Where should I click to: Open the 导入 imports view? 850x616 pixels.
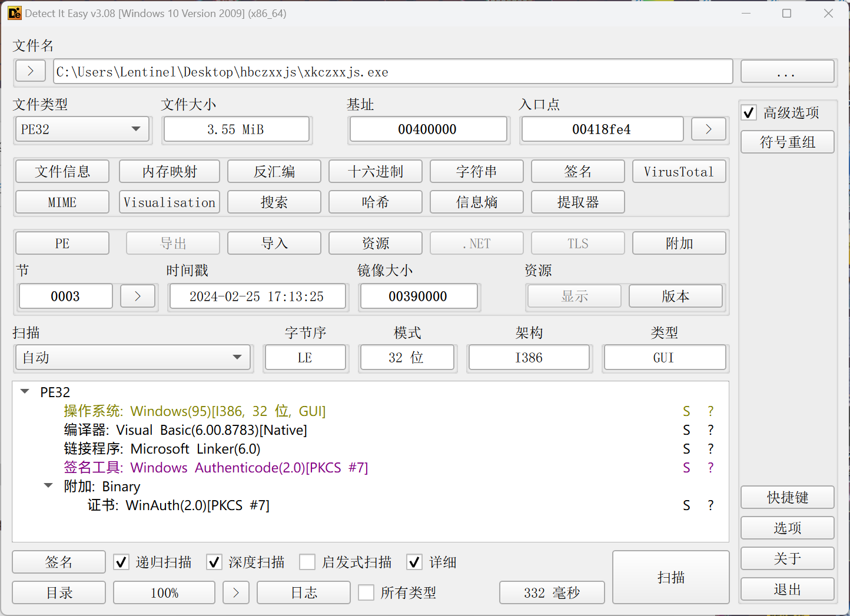point(274,243)
